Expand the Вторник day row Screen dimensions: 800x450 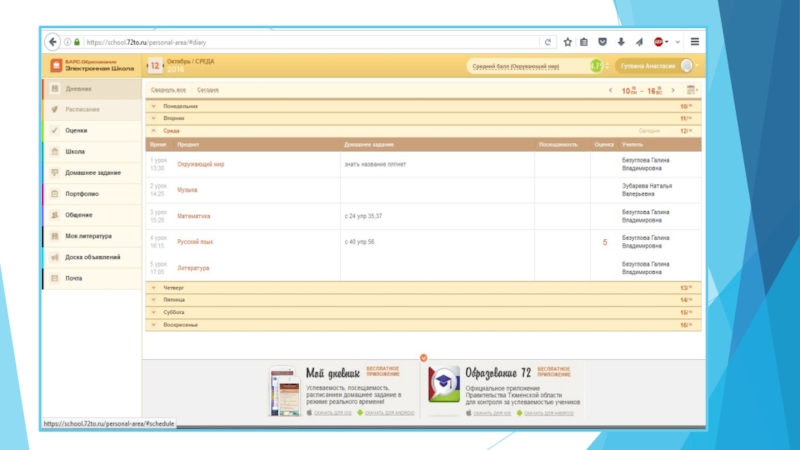174,118
